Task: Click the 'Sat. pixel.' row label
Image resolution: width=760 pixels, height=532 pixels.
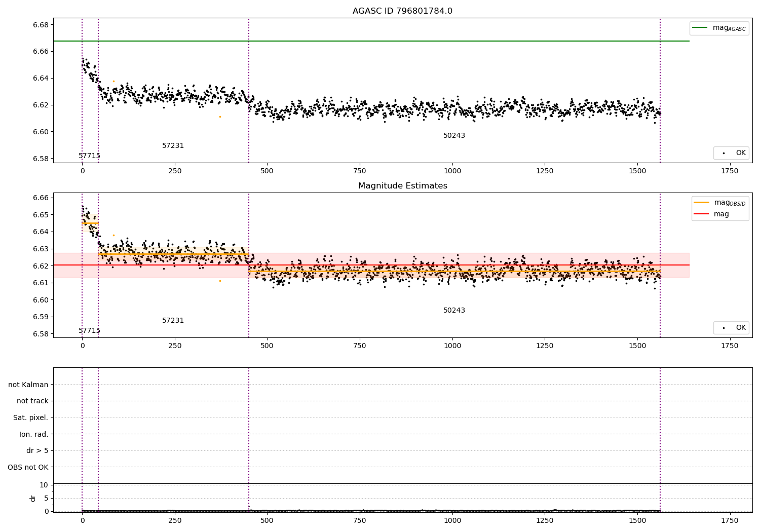Action: pyautogui.click(x=31, y=417)
